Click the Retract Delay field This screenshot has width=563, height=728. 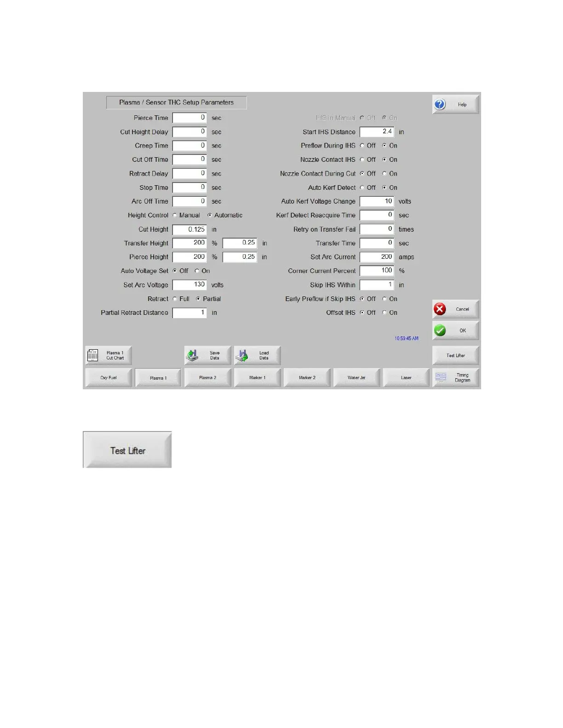pyautogui.click(x=190, y=174)
